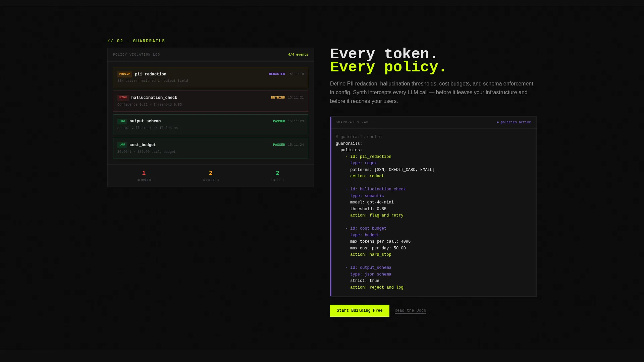Select the hallucination_check log entry
644x362 pixels.
[211, 101]
